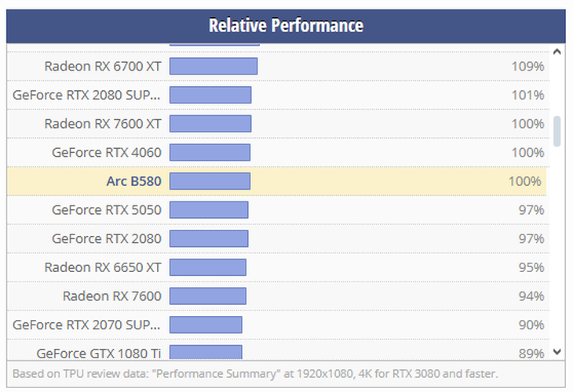Click the 109% value label
Screen dimensions: 573x392
point(527,67)
